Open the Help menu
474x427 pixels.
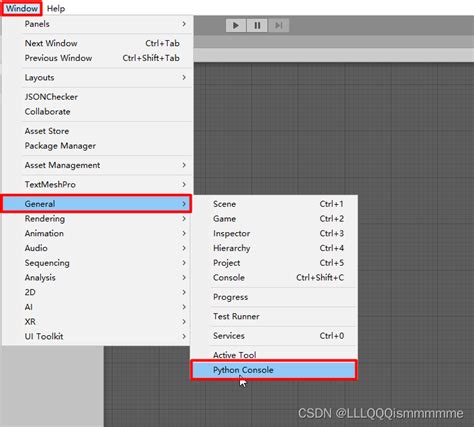click(x=56, y=9)
